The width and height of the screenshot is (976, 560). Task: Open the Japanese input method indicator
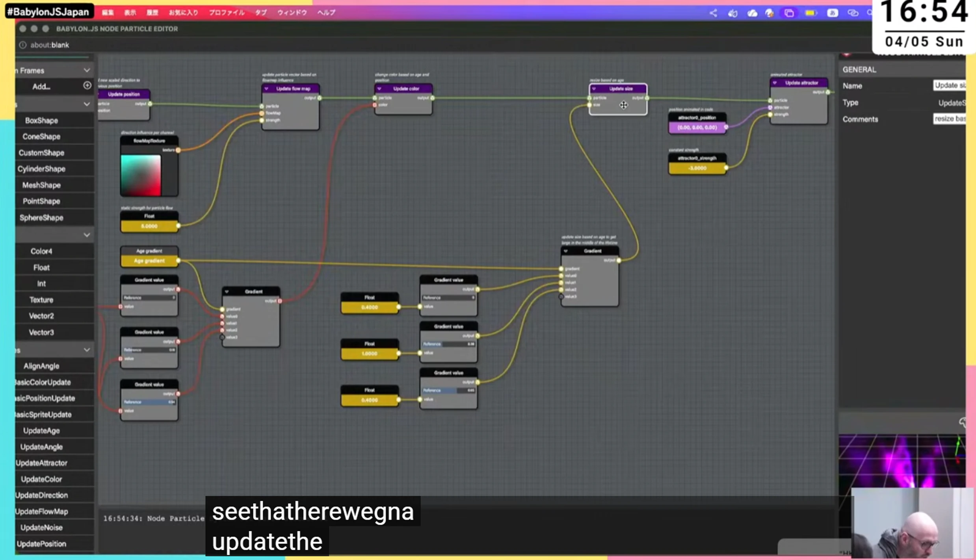pos(832,13)
